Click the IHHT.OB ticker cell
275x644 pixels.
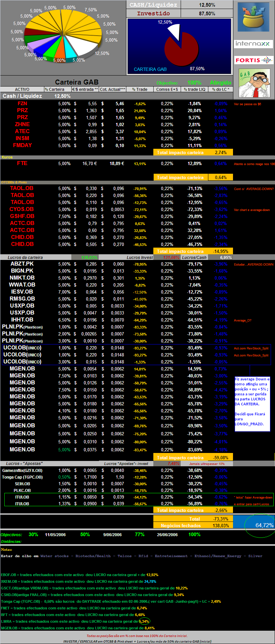coord(22,320)
